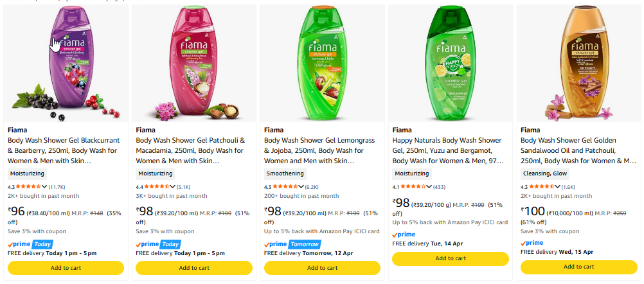Add Blackcurrant & Bearberry gel to cart
Image resolution: width=644 pixels, height=284 pixels.
(66, 268)
